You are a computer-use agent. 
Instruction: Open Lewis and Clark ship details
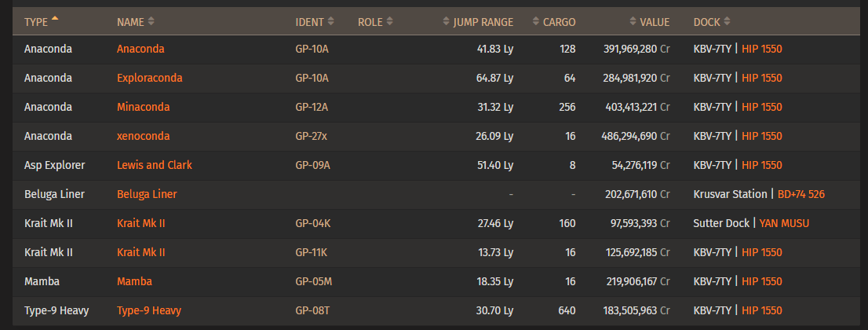pyautogui.click(x=155, y=165)
